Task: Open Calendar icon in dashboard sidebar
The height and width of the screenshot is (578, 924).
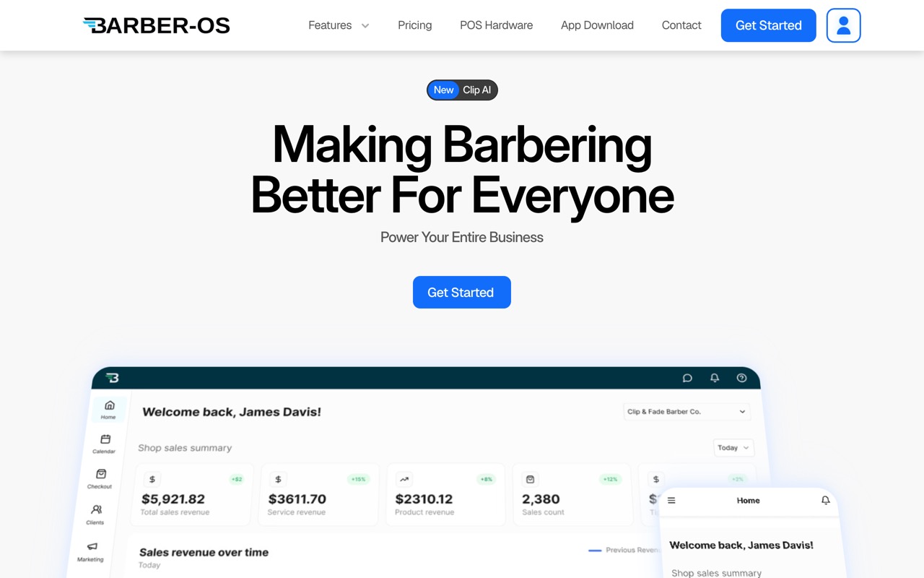Action: (105, 444)
